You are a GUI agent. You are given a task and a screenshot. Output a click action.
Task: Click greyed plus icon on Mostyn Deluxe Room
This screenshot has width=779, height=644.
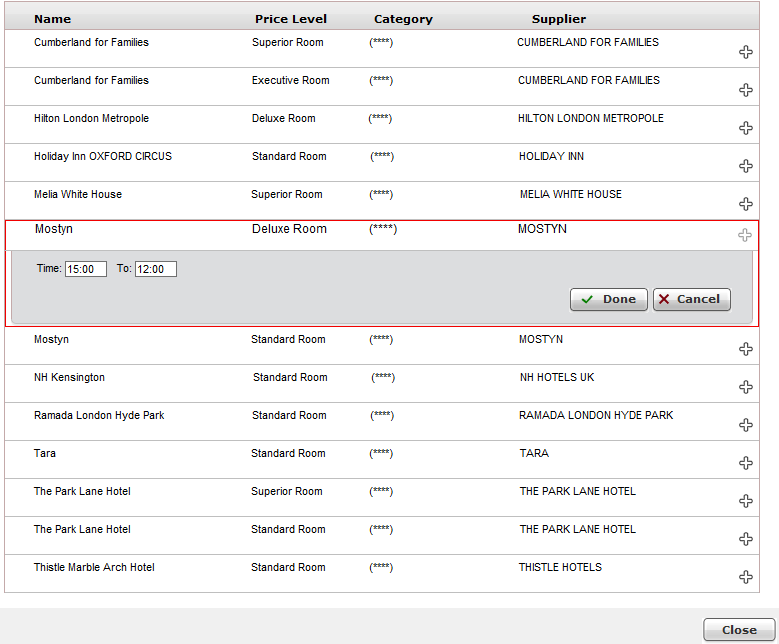pyautogui.click(x=745, y=235)
